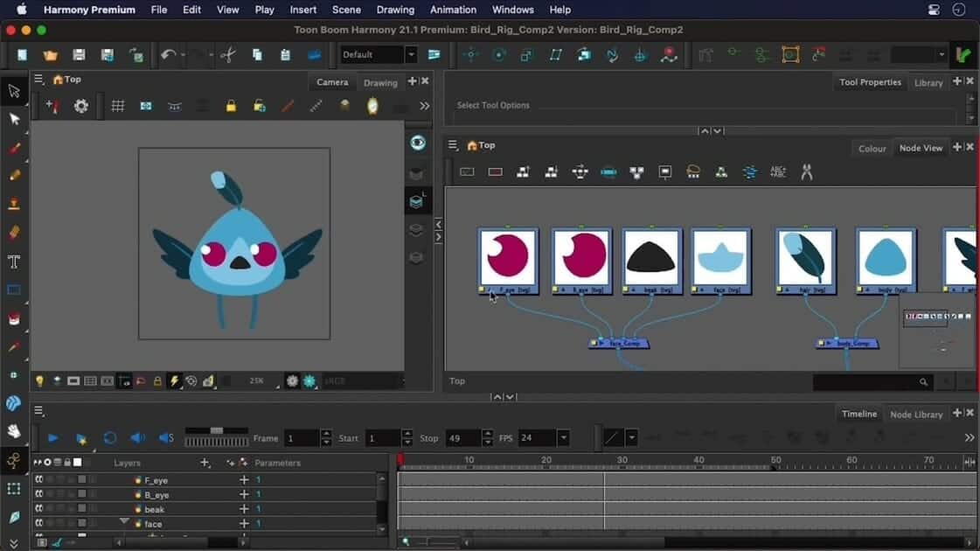Viewport: 980px width, 551px height.
Task: Open the Default workspace dropdown
Action: pyautogui.click(x=379, y=54)
